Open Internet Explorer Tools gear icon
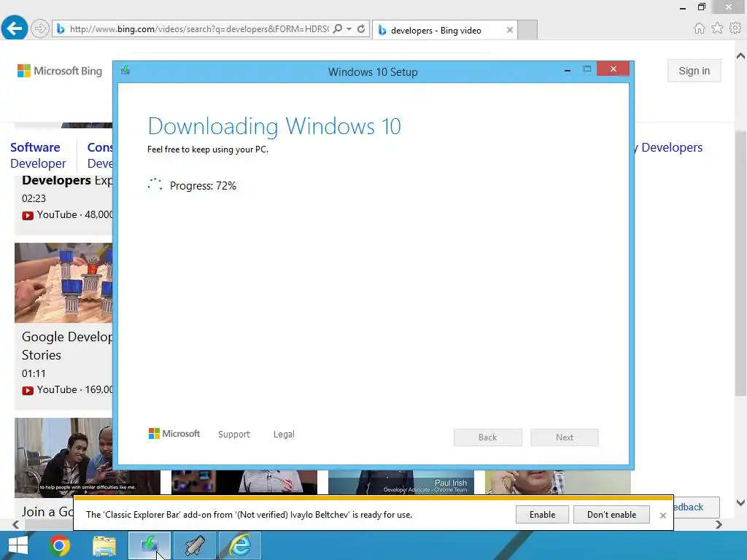This screenshot has width=747, height=560. [x=735, y=28]
